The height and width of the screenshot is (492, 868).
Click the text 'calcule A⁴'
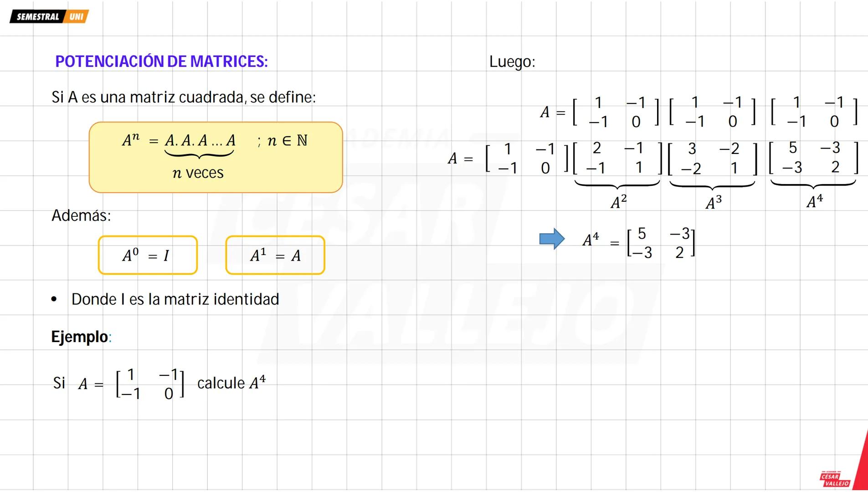[x=231, y=383]
